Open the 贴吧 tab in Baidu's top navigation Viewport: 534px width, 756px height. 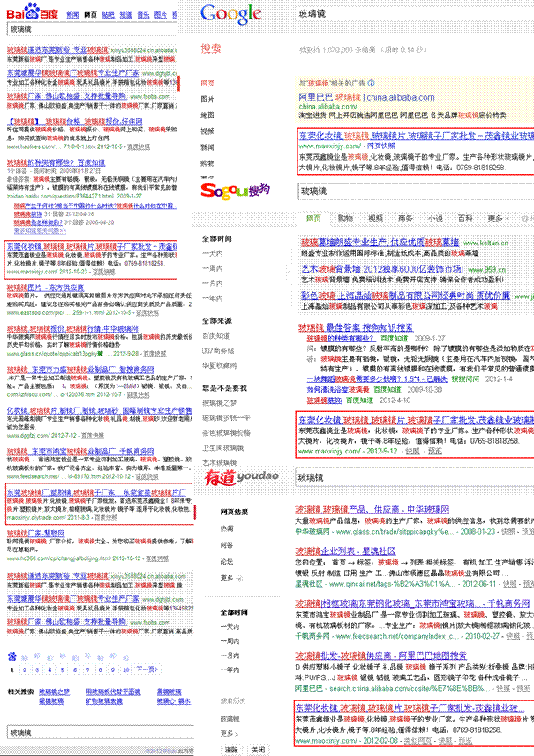click(108, 16)
